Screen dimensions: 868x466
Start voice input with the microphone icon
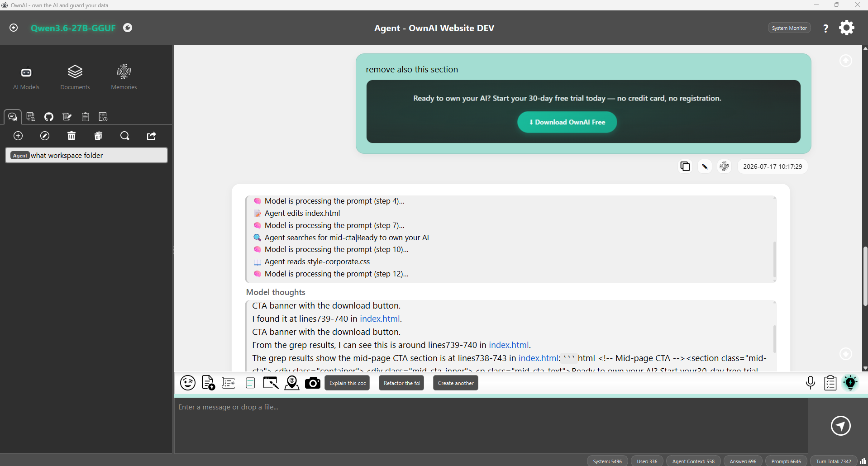(811, 383)
